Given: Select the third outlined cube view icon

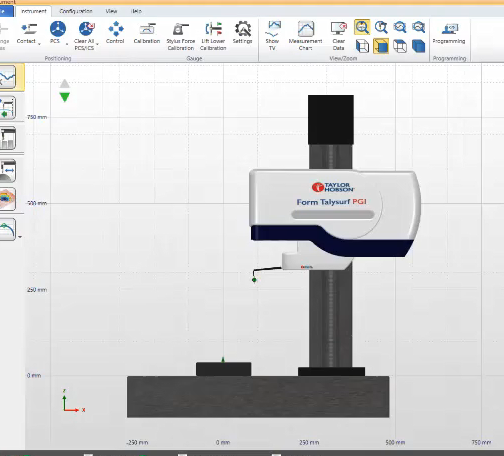Looking at the screenshot, I should (x=400, y=46).
